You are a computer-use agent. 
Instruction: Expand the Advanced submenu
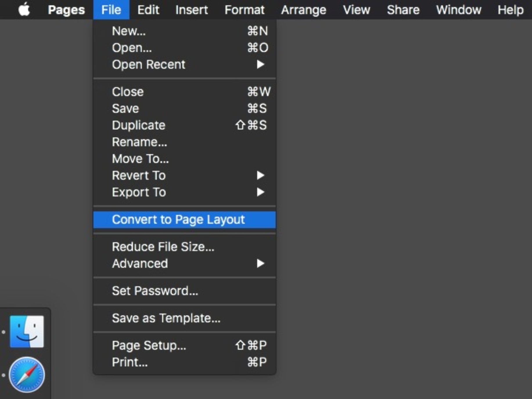click(140, 263)
